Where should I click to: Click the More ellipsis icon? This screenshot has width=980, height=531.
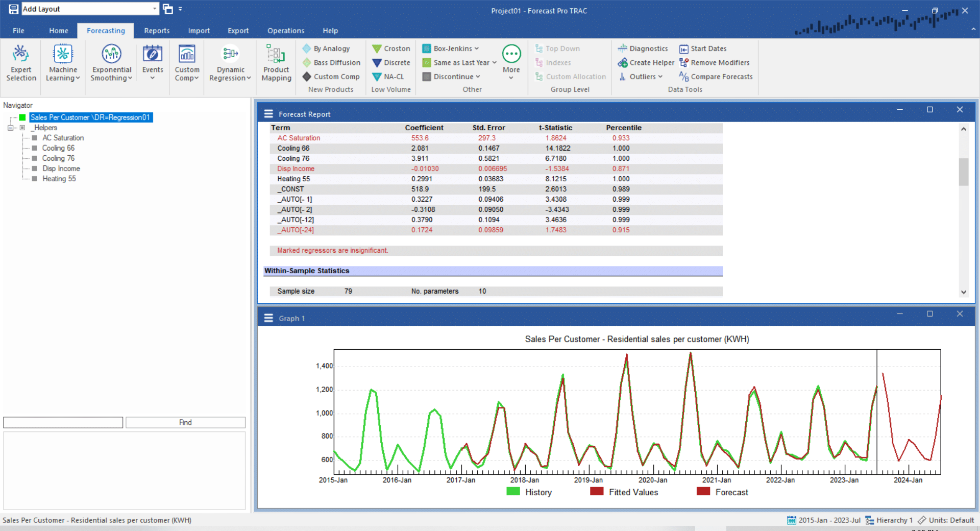[511, 54]
